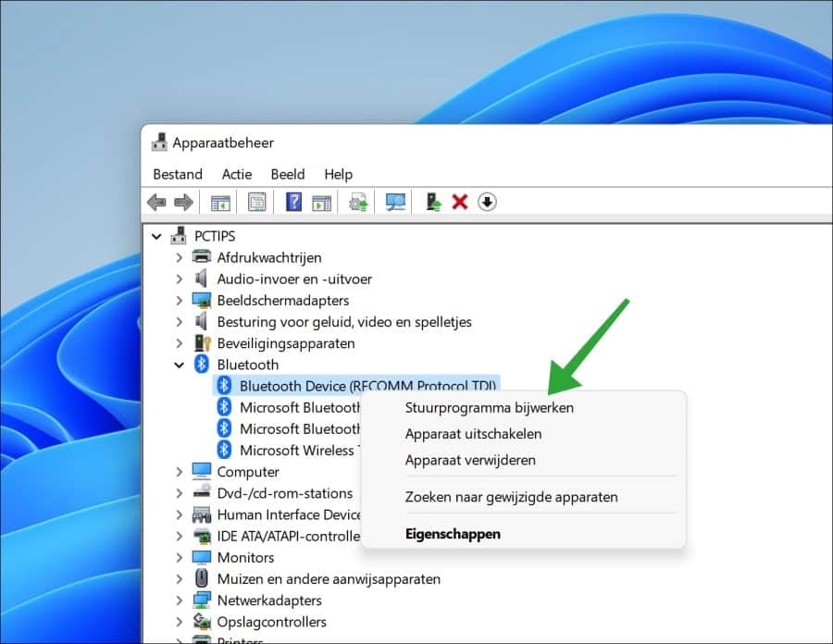833x644 pixels.
Task: Expand the IDE ATA/ATAPI-controllers category
Action: coord(179,536)
